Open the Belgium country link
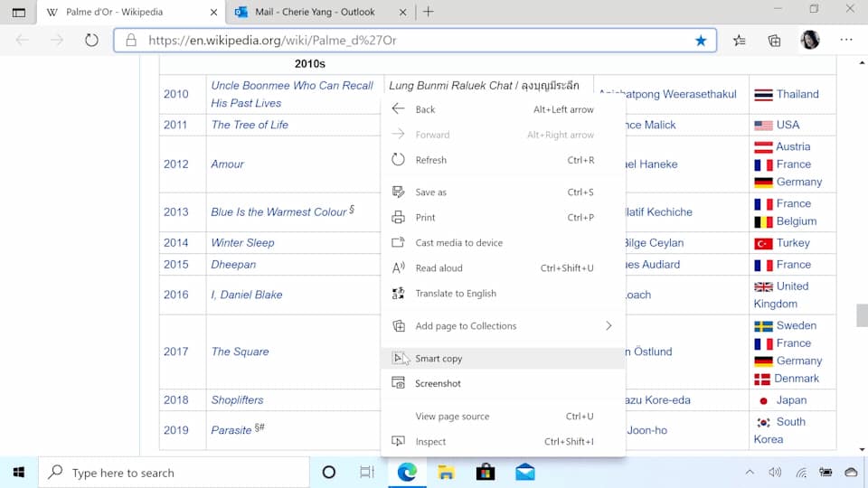 point(796,221)
